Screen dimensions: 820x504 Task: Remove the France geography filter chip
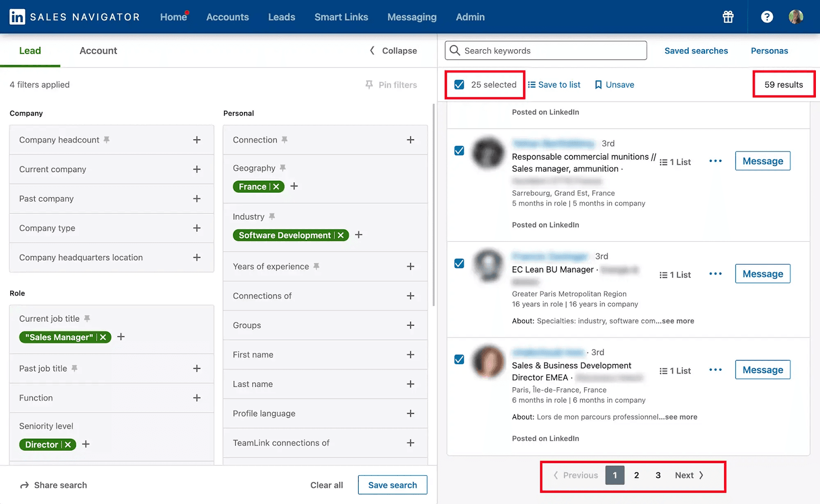point(276,186)
